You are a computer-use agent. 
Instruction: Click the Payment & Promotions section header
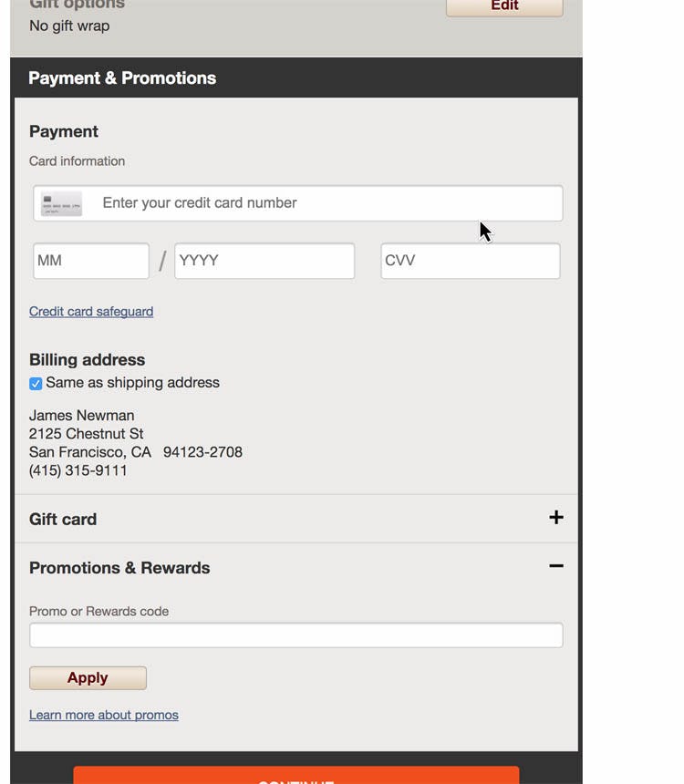click(122, 78)
